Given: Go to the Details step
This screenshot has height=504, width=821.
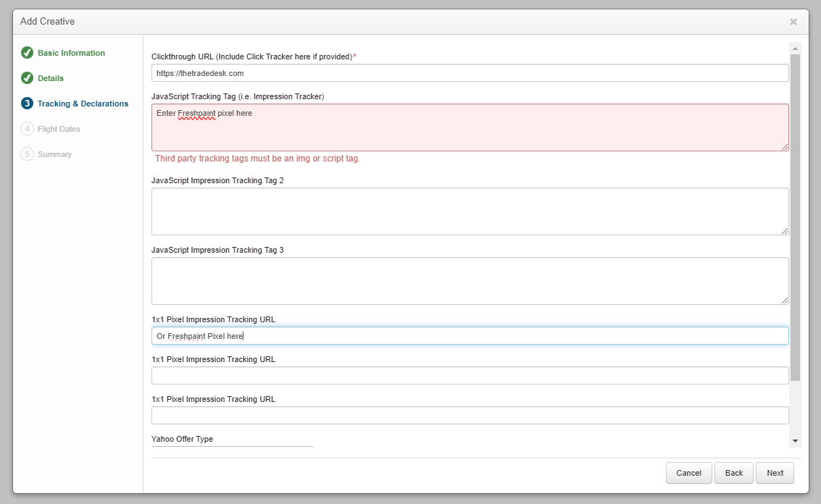Looking at the screenshot, I should pyautogui.click(x=51, y=78).
